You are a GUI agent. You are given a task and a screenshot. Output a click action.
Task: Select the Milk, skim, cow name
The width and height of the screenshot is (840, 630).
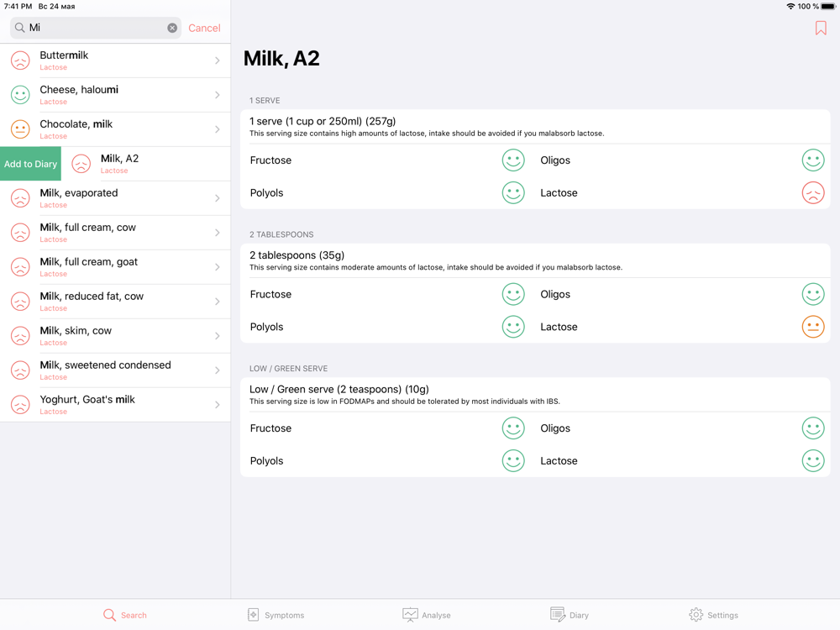(76, 330)
